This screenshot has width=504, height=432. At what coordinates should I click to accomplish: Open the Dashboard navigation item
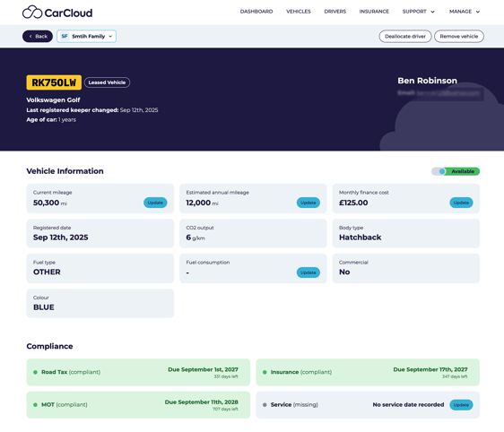256,12
